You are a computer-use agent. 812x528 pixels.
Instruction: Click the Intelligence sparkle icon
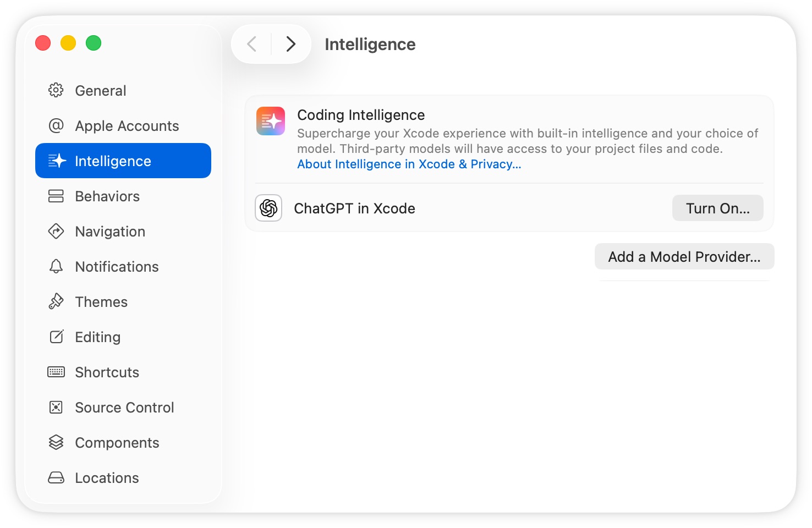57,161
